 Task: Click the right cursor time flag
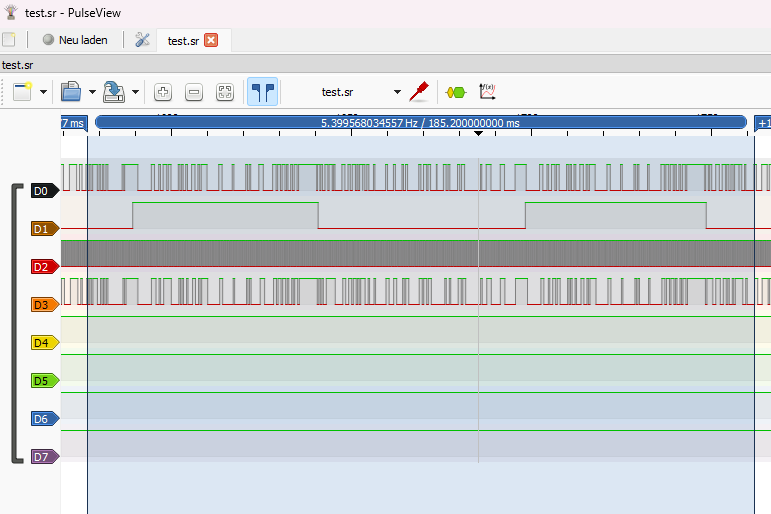[763, 123]
